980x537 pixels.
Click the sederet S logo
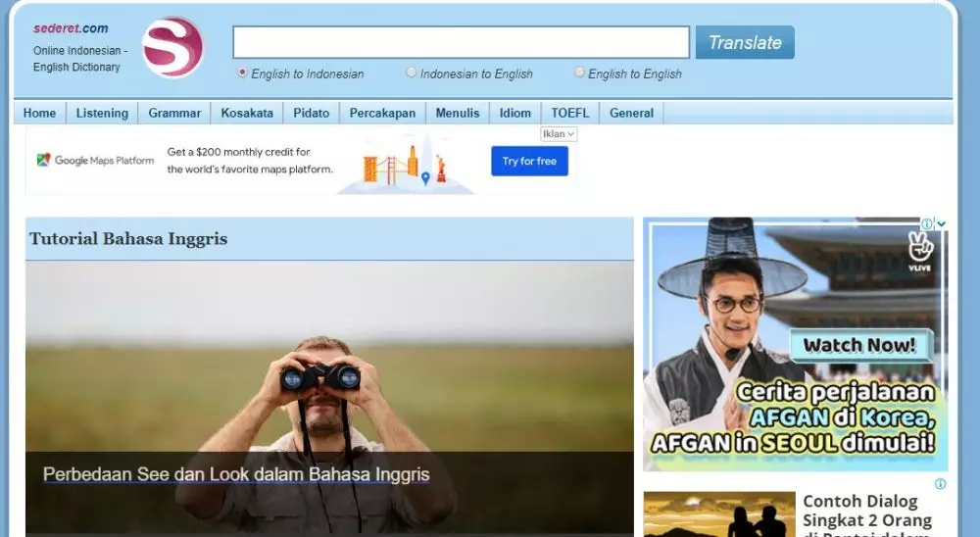[172, 47]
